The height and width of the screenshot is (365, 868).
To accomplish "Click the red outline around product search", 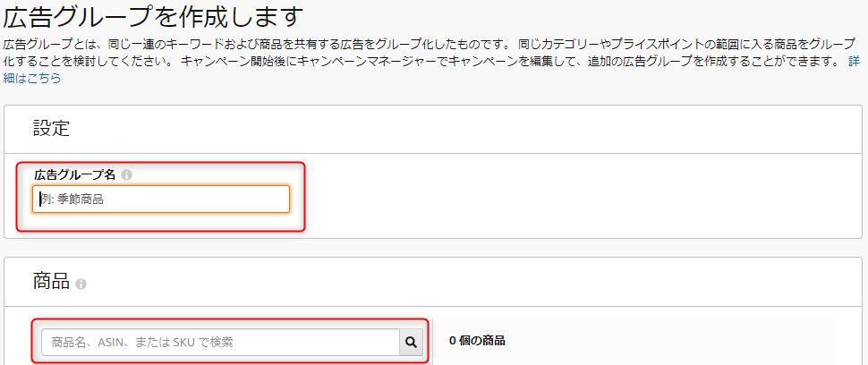I will pos(230,319).
